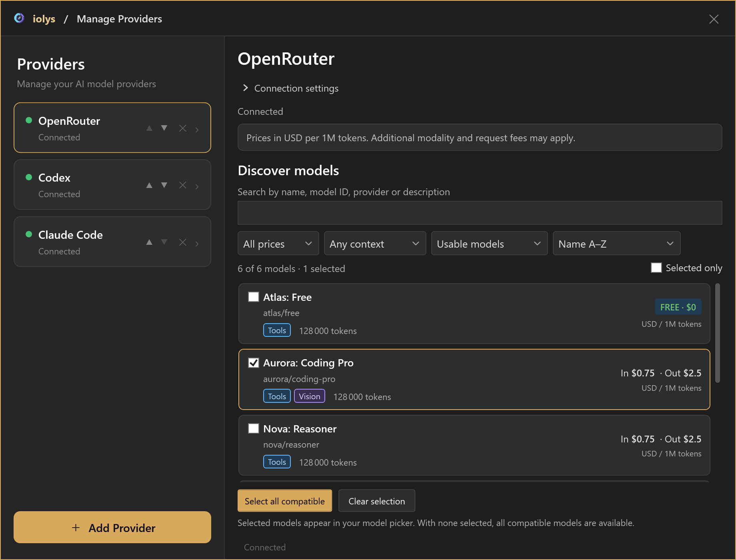The height and width of the screenshot is (560, 736).
Task: Move Claude Code provider down
Action: click(x=164, y=242)
